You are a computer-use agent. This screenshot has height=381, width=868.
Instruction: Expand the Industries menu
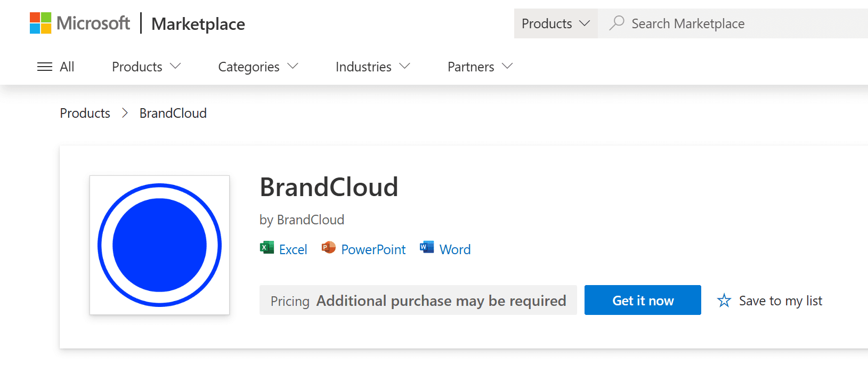pos(373,67)
